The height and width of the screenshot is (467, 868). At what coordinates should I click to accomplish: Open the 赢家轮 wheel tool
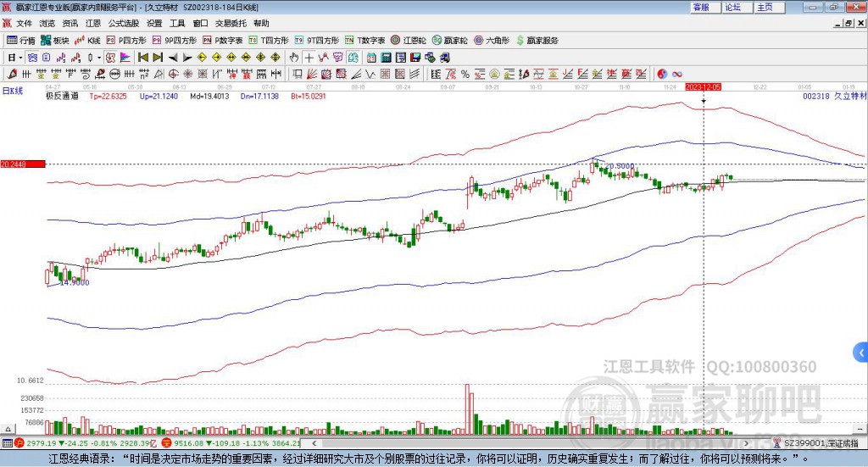click(x=450, y=41)
